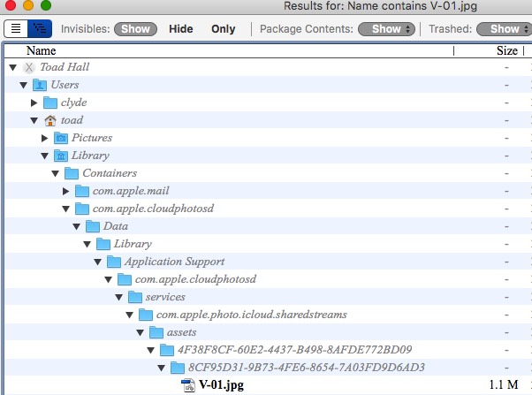Click the Toad Hall disk icon
Screen dimensions: 532x395
(29, 67)
